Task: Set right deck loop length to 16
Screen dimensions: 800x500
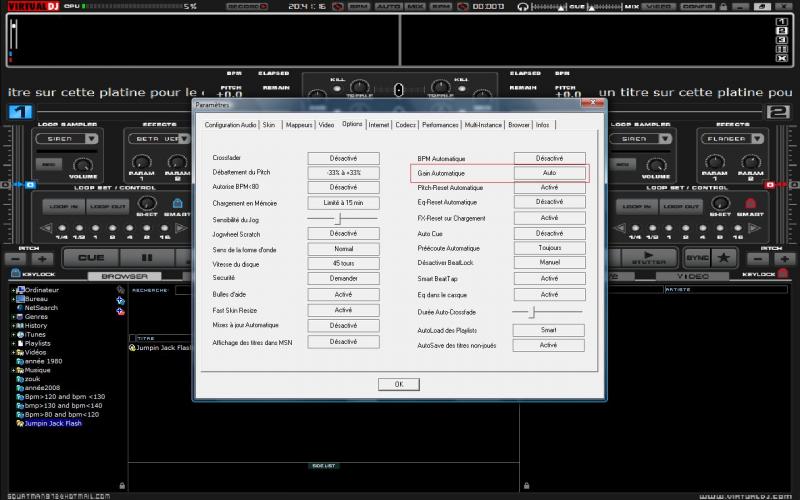Action: pos(738,228)
